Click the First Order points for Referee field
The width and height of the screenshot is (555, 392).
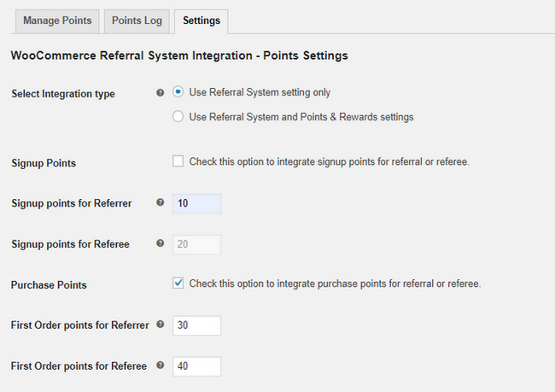click(196, 366)
